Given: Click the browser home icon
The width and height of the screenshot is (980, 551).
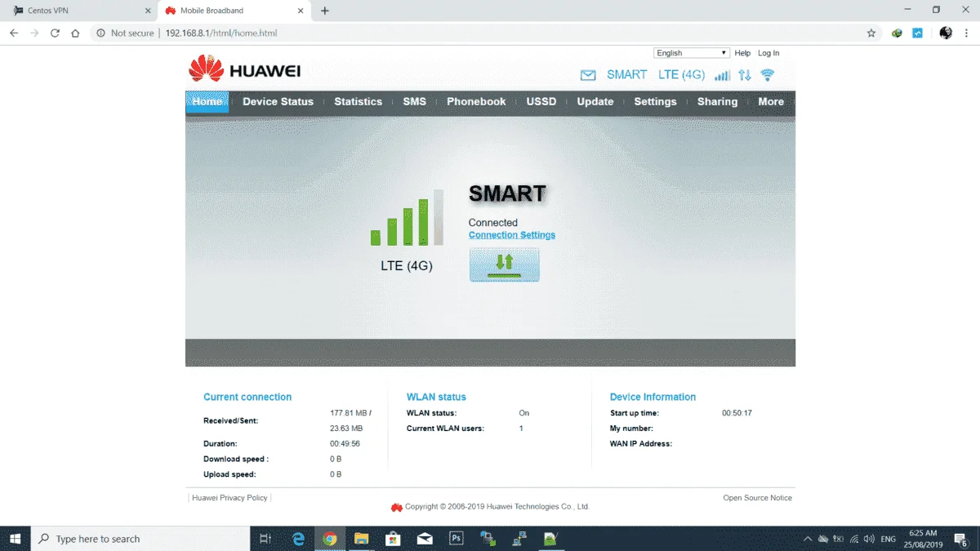Looking at the screenshot, I should tap(75, 33).
